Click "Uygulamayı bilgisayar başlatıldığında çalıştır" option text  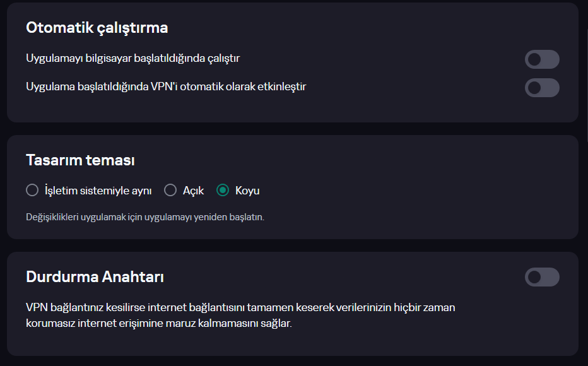click(132, 58)
